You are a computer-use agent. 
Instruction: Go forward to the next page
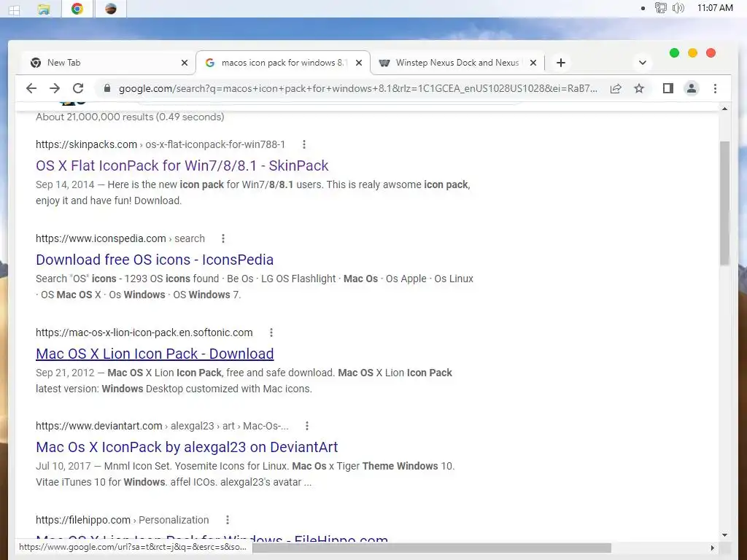click(x=55, y=88)
